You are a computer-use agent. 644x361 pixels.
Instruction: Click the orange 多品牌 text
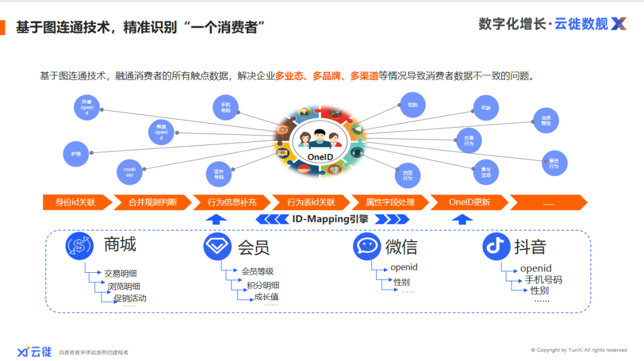coord(327,76)
